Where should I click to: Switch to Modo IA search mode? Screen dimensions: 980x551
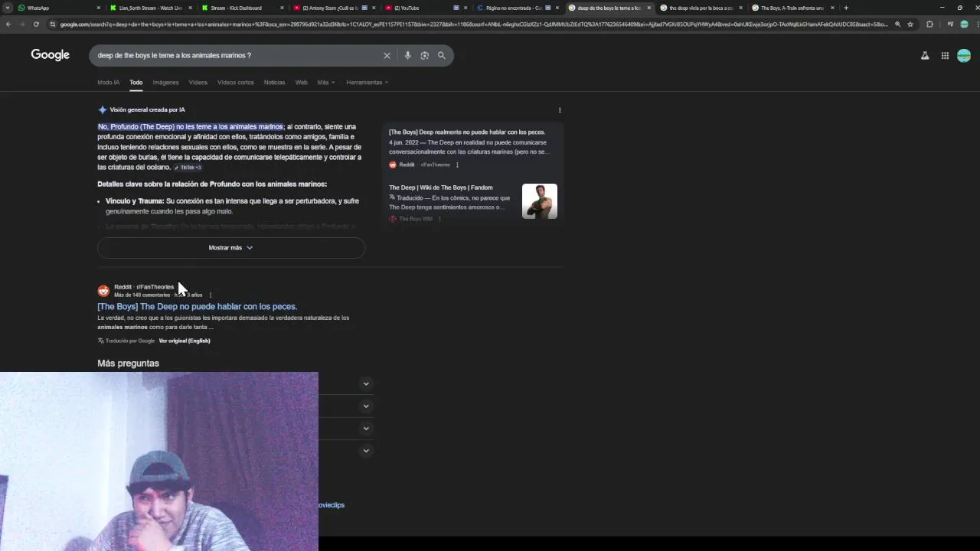(108, 82)
